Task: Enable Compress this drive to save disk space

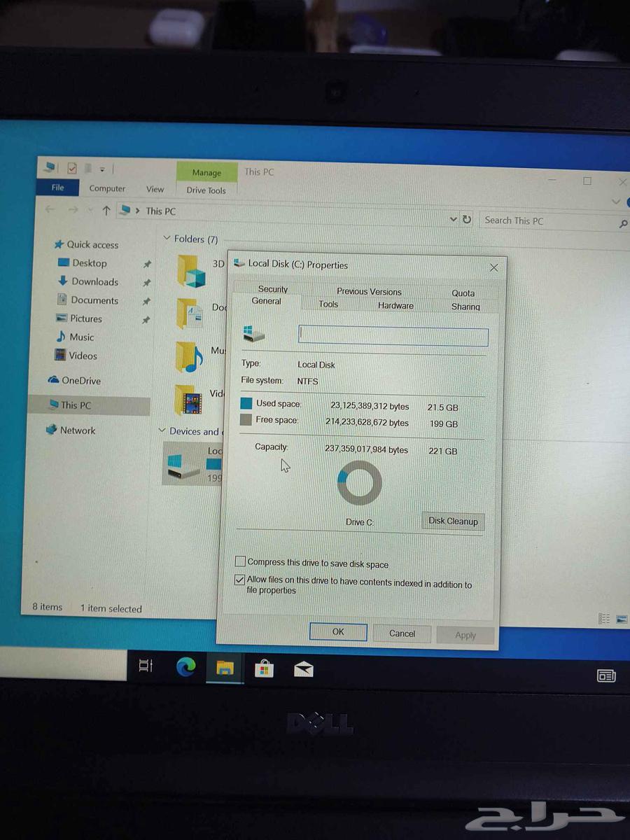Action: [240, 561]
